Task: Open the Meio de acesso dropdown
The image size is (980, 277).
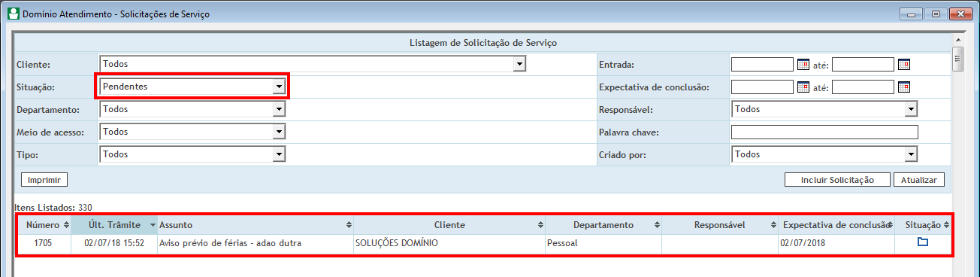Action: 192,132
